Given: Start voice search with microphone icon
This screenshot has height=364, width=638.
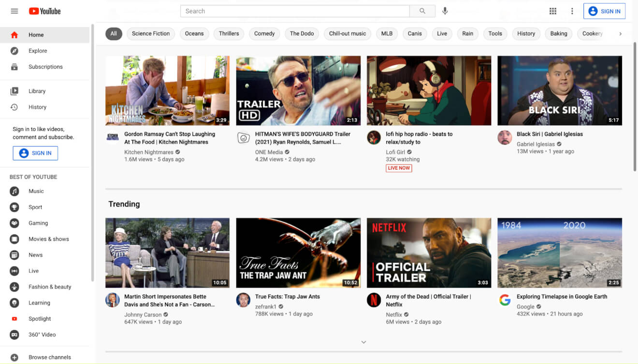Looking at the screenshot, I should 445,11.
